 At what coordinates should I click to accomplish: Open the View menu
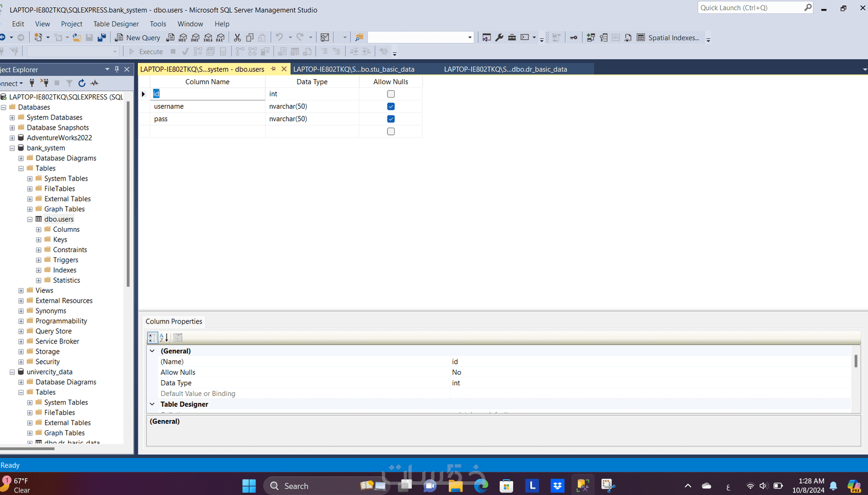tap(42, 24)
